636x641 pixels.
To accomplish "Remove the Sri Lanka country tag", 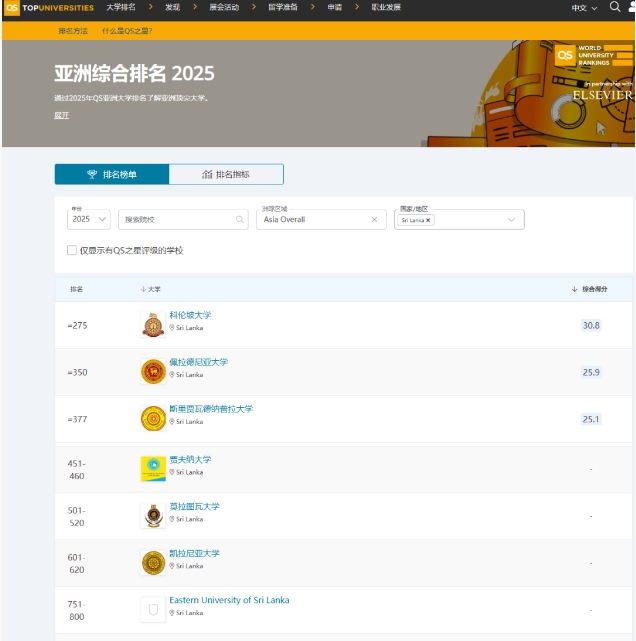I will [x=428, y=220].
